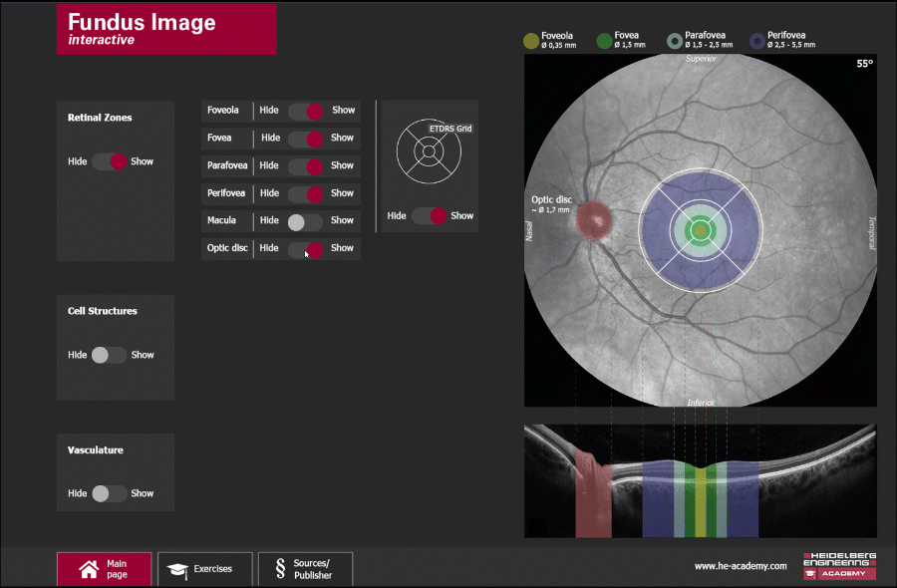Click the OCT cross-section scan image
Screen dimensions: 897x588
pyautogui.click(x=700, y=480)
